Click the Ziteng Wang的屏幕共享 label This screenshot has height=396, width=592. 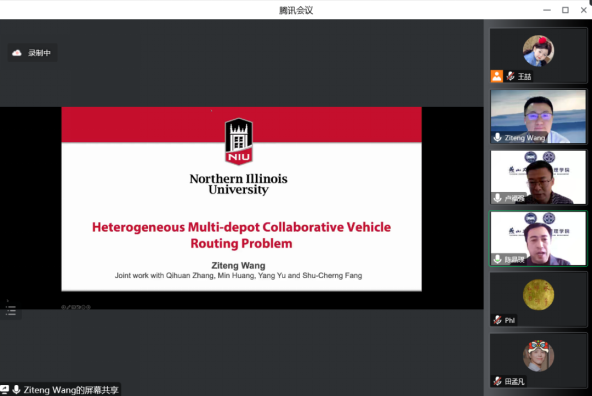(x=71, y=390)
